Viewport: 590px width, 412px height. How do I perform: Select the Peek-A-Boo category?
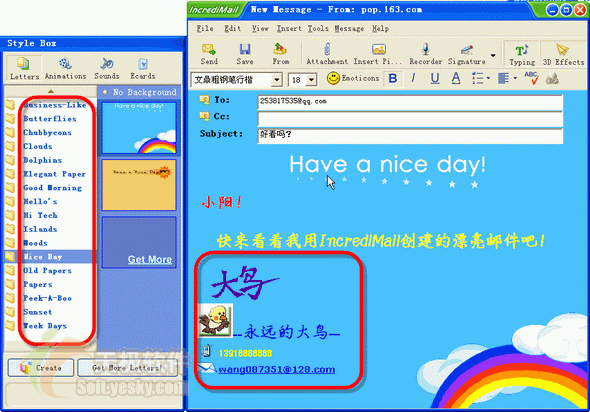click(47, 298)
